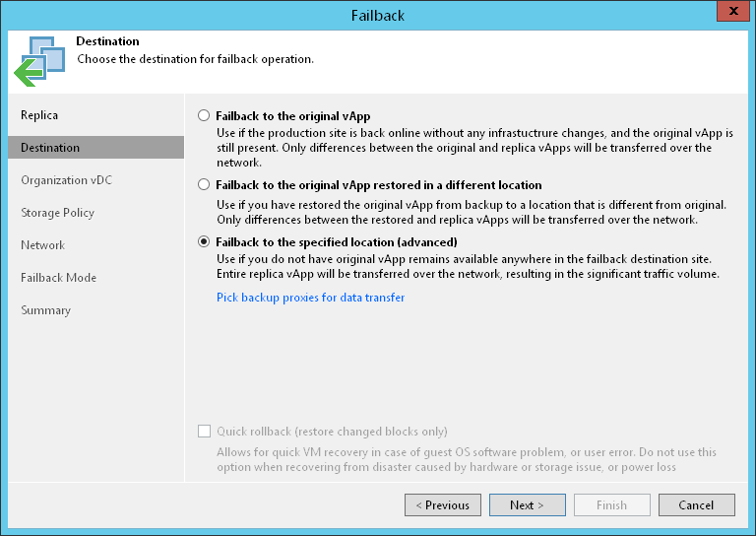Close the Failback dialog window
The image size is (756, 536).
732,14
